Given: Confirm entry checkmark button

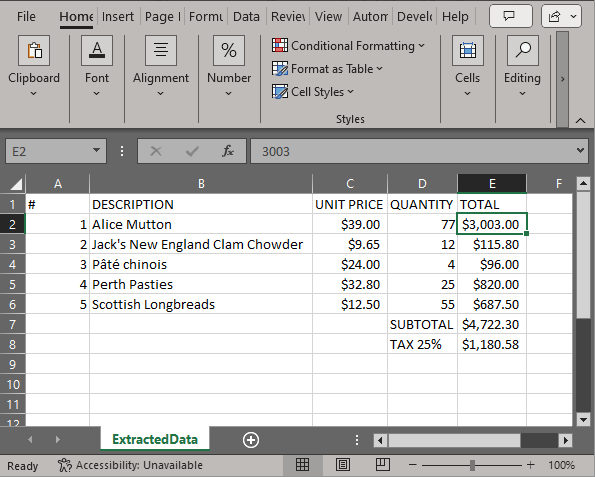Looking at the screenshot, I should [x=192, y=151].
